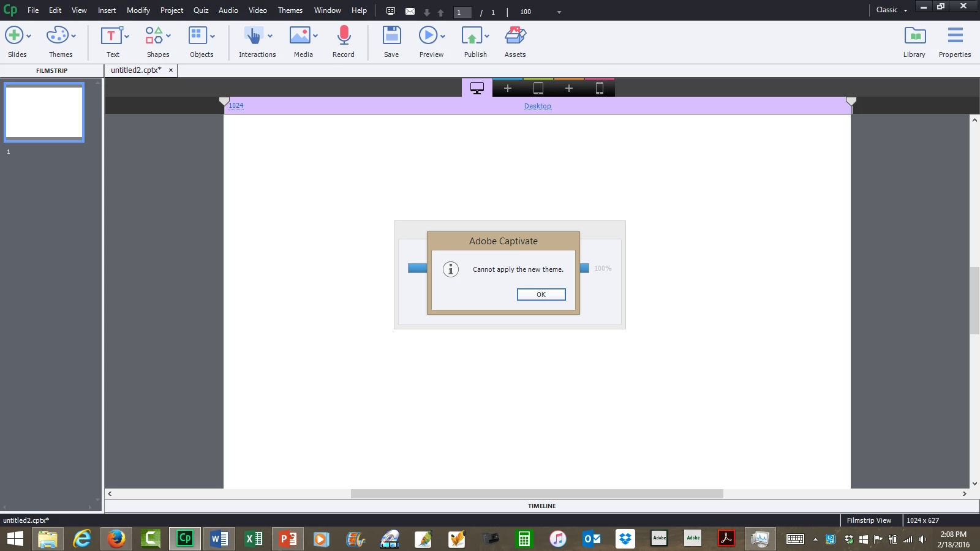
Task: Open Excel from the taskbar
Action: (x=254, y=539)
